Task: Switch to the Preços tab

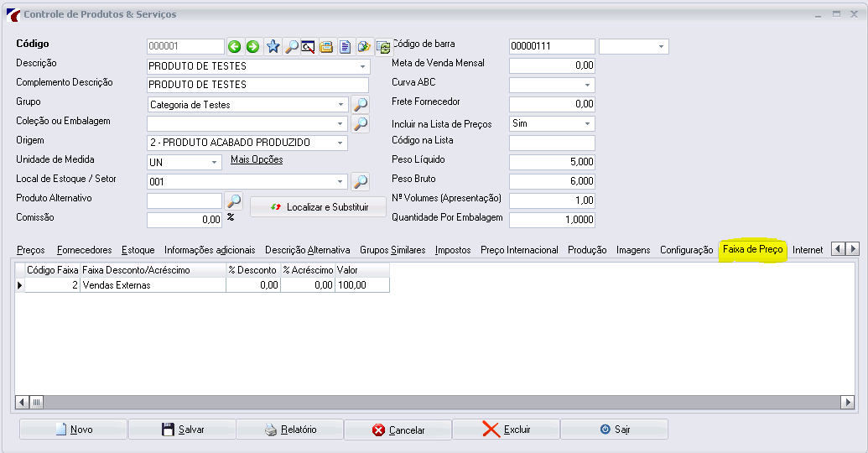Action: [31, 250]
